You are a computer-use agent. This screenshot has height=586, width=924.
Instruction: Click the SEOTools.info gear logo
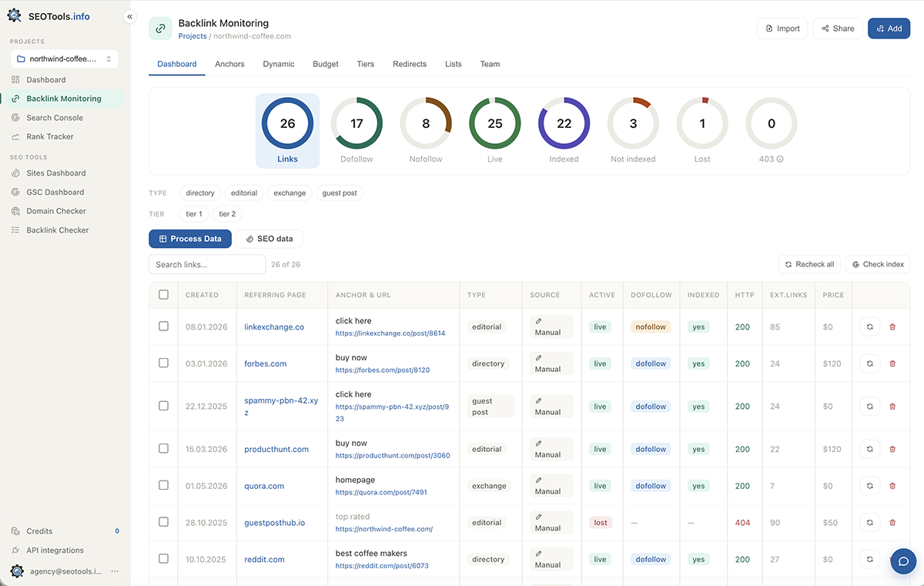pos(14,16)
